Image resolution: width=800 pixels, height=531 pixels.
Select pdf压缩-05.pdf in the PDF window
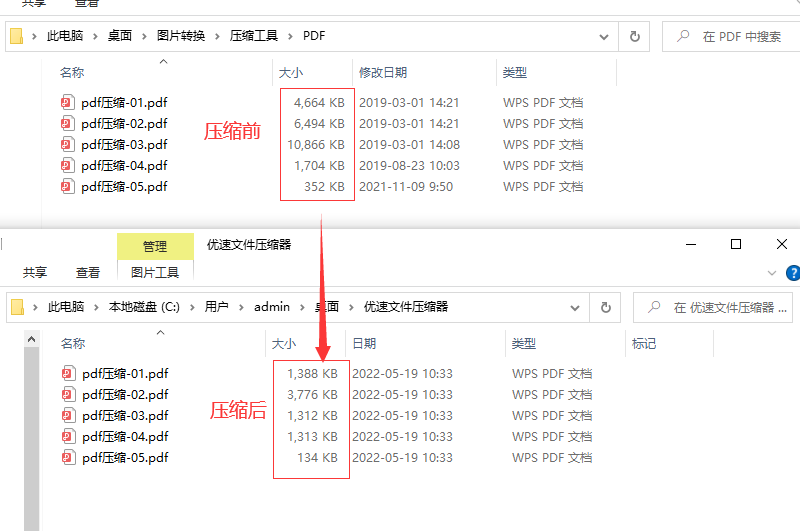[124, 186]
